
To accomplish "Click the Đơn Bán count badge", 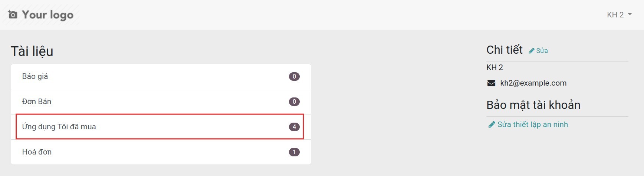I will click(x=294, y=102).
